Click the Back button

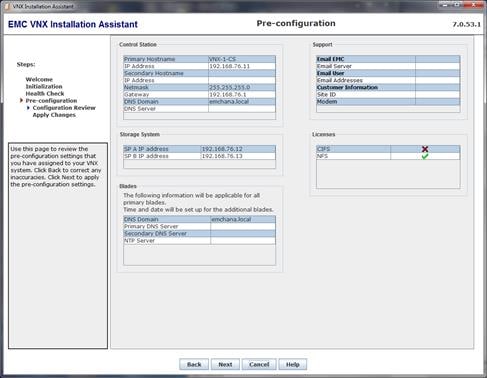194,364
